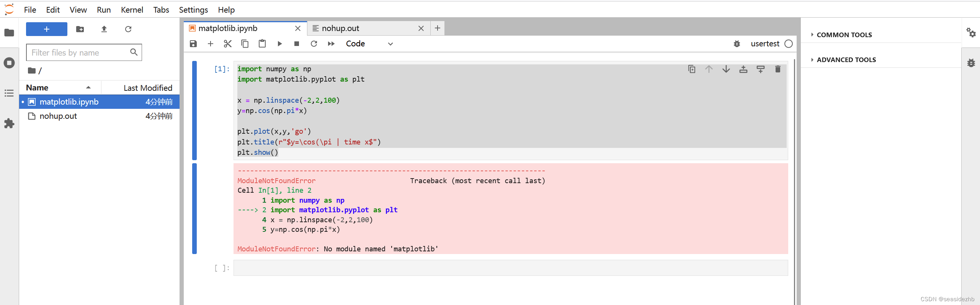Move the cell up arrow icon

(709, 69)
